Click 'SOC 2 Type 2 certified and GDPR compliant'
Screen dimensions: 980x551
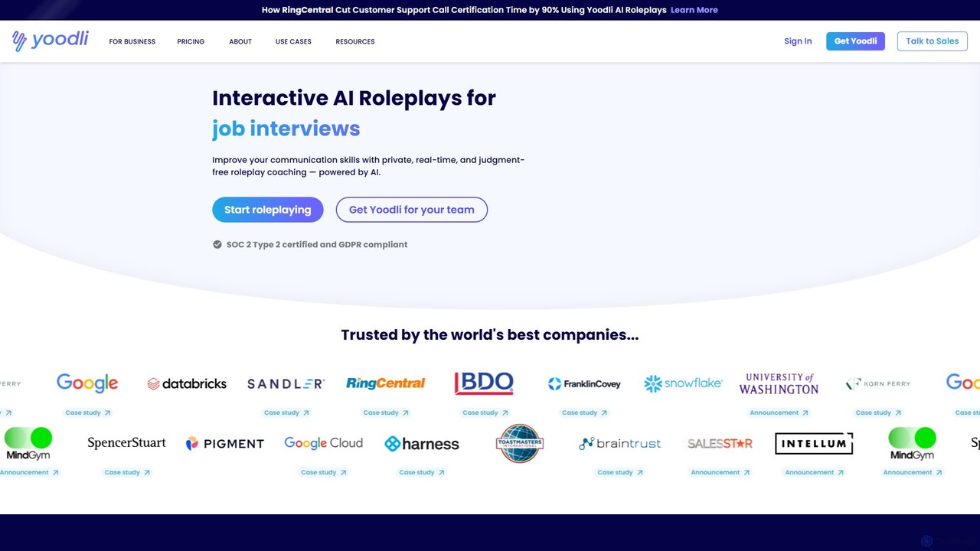point(317,245)
